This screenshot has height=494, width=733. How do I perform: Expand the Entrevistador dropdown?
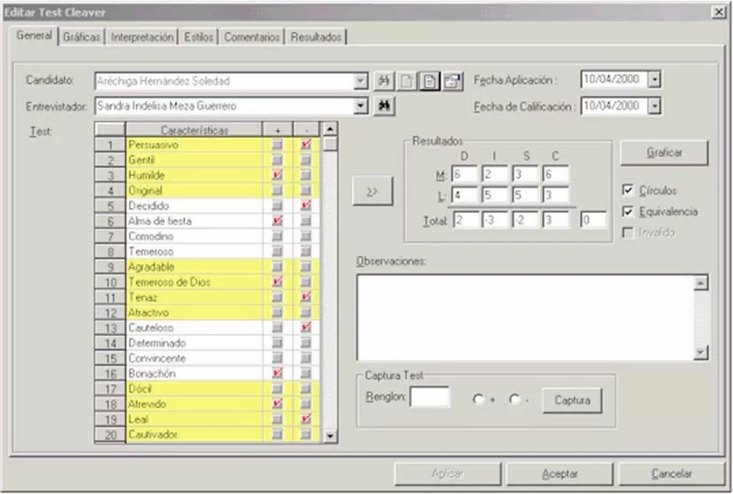[360, 106]
